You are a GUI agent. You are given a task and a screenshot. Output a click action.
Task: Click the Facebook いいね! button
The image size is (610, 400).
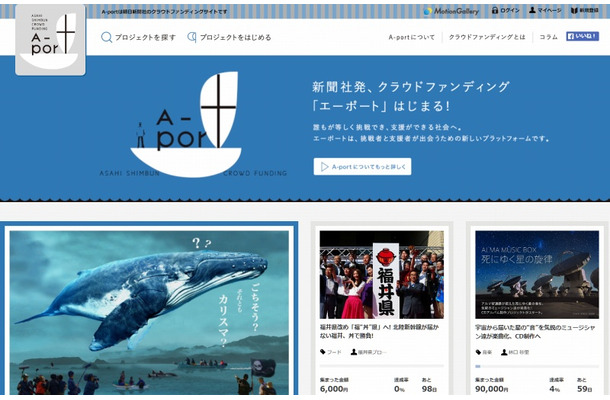pyautogui.click(x=582, y=37)
